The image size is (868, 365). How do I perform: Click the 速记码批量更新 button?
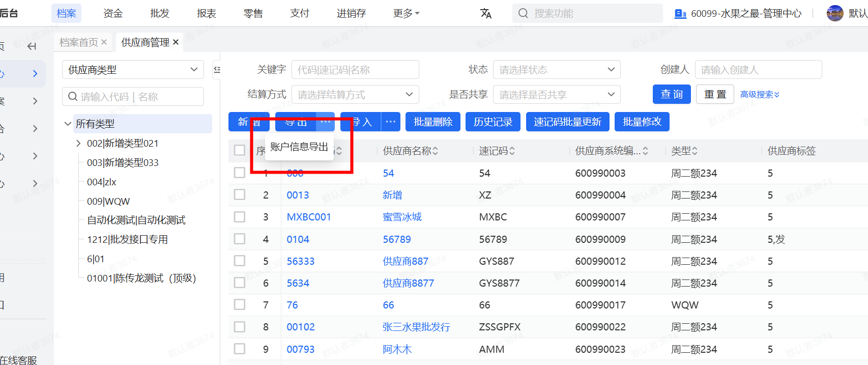[567, 122]
